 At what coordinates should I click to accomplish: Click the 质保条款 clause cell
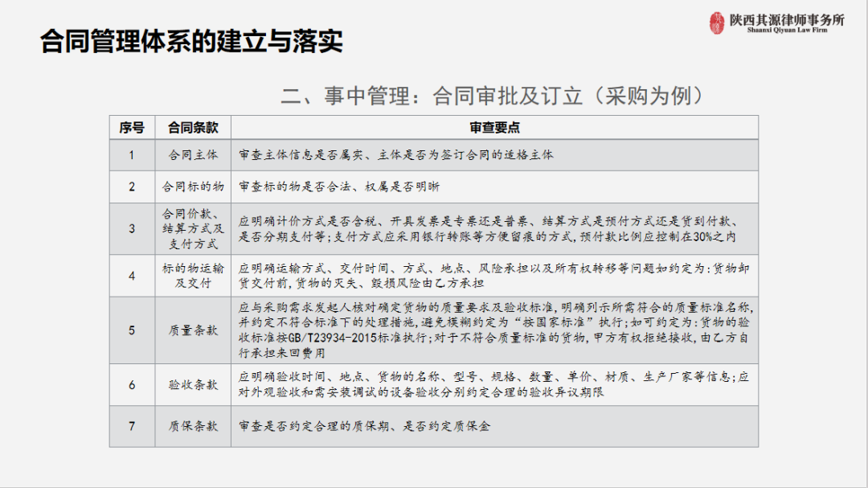click(x=193, y=426)
